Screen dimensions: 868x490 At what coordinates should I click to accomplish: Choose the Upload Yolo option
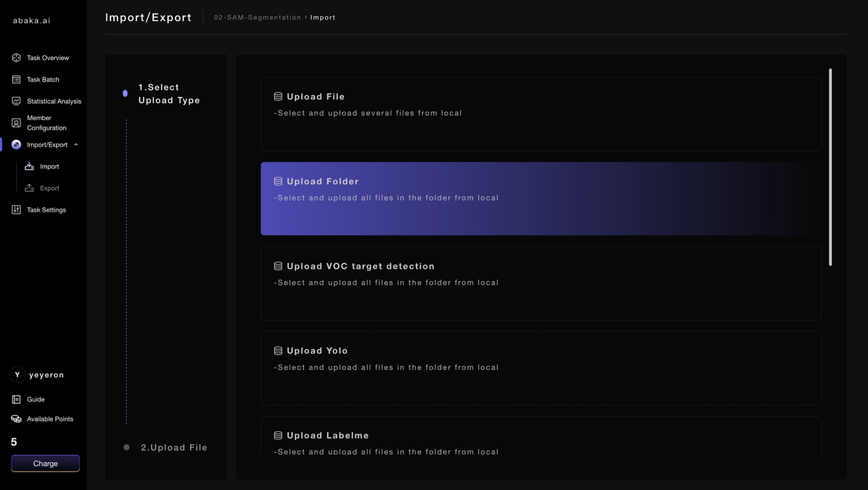coord(540,368)
